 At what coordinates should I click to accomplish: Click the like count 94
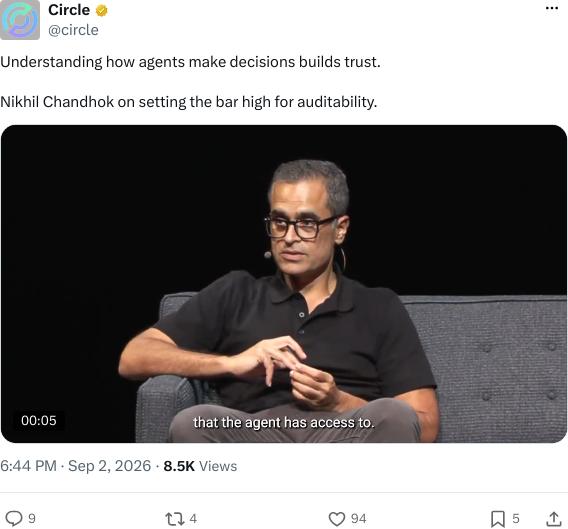358,518
